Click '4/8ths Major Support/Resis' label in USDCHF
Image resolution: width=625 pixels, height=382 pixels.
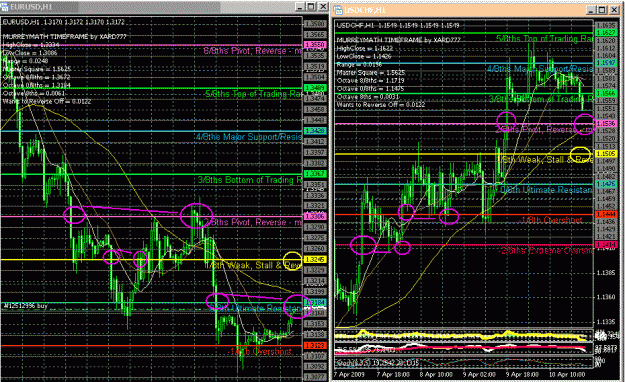click(540, 69)
